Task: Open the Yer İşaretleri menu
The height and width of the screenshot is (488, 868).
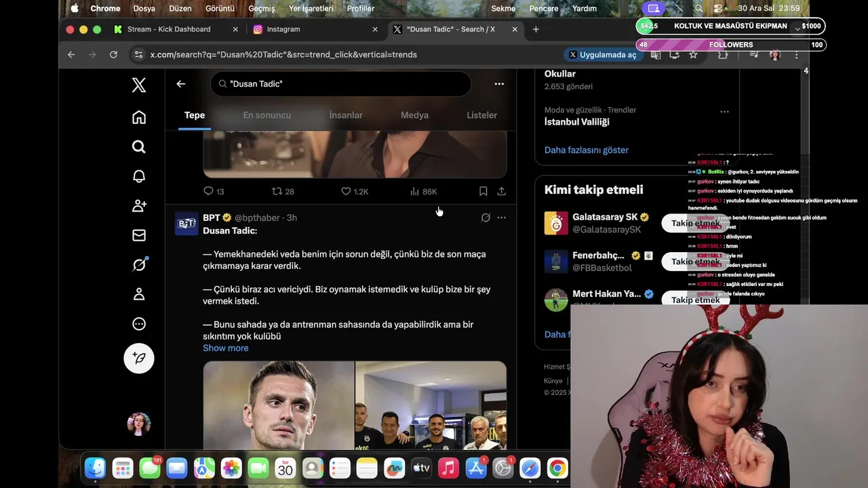Action: click(x=311, y=8)
